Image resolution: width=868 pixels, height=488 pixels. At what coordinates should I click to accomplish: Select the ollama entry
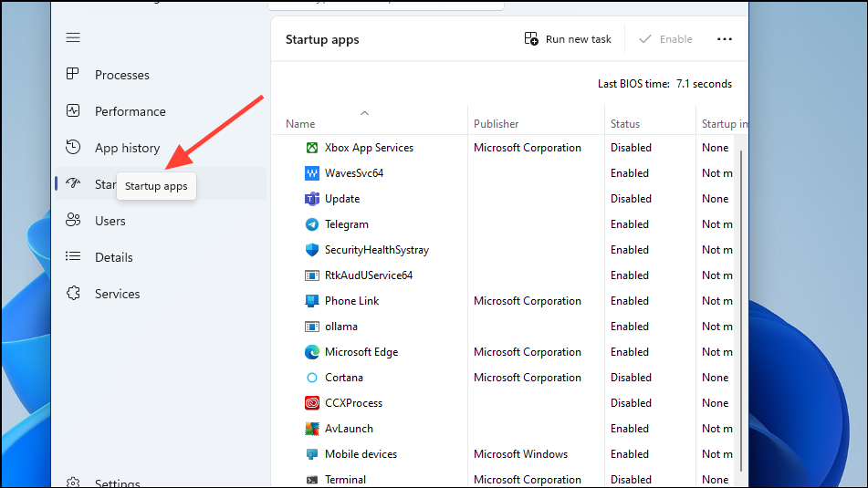(341, 327)
